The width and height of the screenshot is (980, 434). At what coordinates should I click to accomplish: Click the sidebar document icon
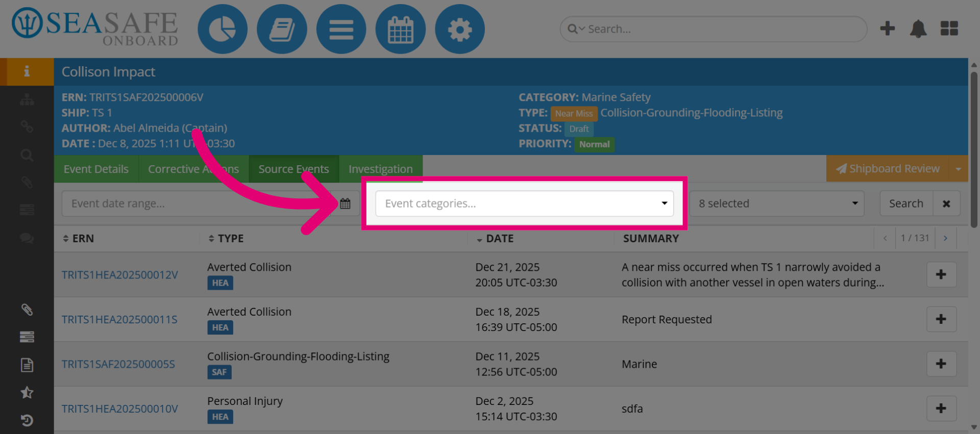click(27, 365)
